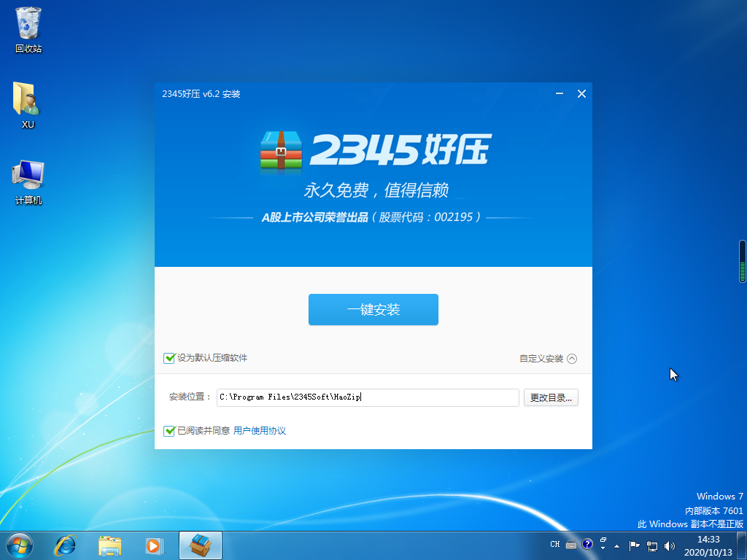The width and height of the screenshot is (747, 560).
Task: Open the 用户使用协议 user agreement link
Action: coord(259,431)
